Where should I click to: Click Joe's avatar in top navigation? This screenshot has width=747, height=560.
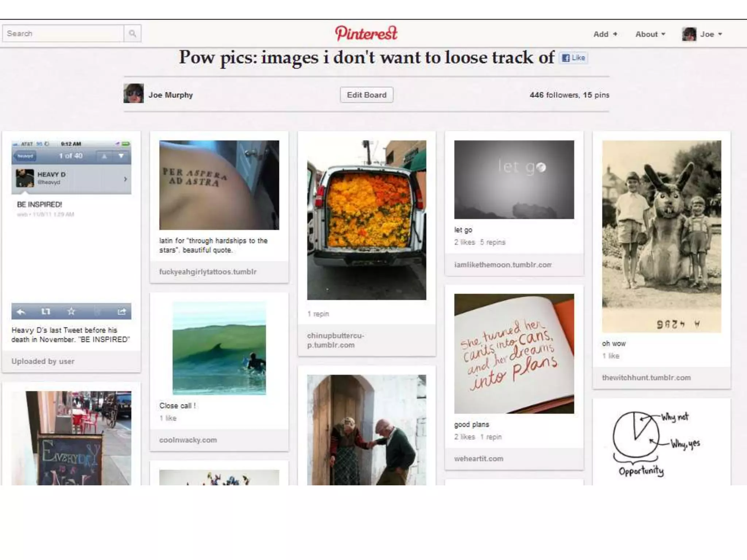pyautogui.click(x=689, y=34)
